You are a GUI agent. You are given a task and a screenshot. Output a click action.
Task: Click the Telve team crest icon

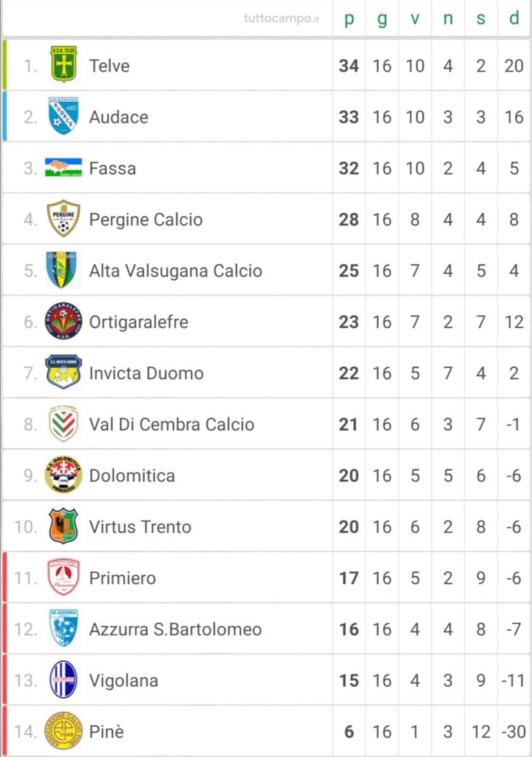(x=64, y=64)
